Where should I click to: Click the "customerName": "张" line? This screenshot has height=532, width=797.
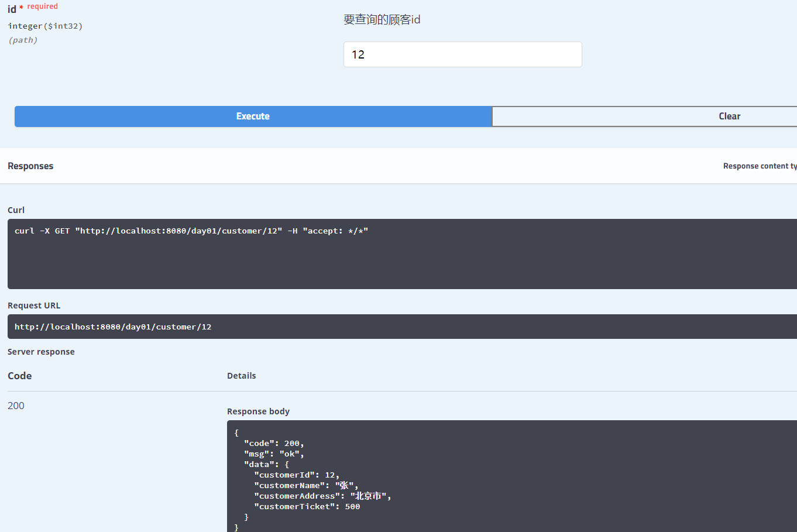coord(306,486)
